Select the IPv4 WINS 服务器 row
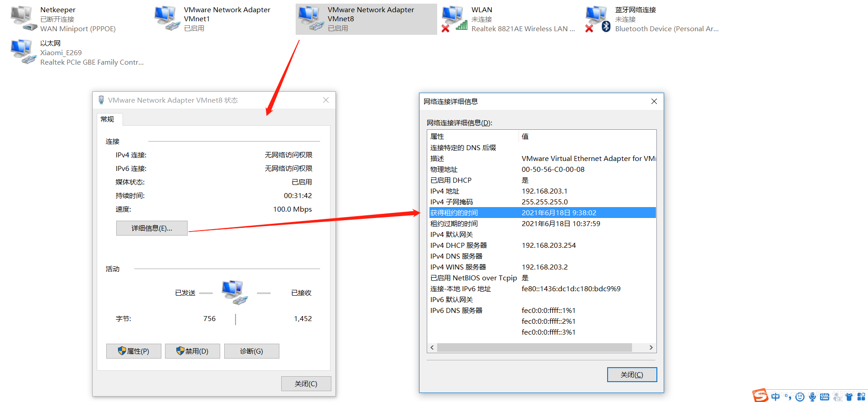 tap(542, 267)
